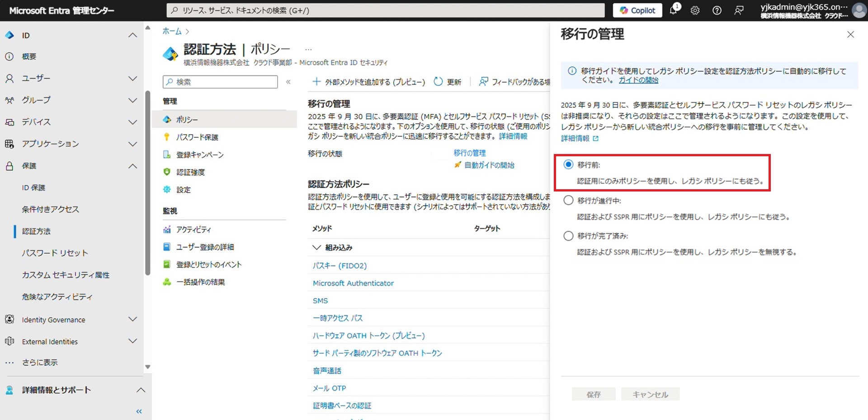The width and height of the screenshot is (868, 420).
Task: Click the resource search box at top
Action: (385, 10)
